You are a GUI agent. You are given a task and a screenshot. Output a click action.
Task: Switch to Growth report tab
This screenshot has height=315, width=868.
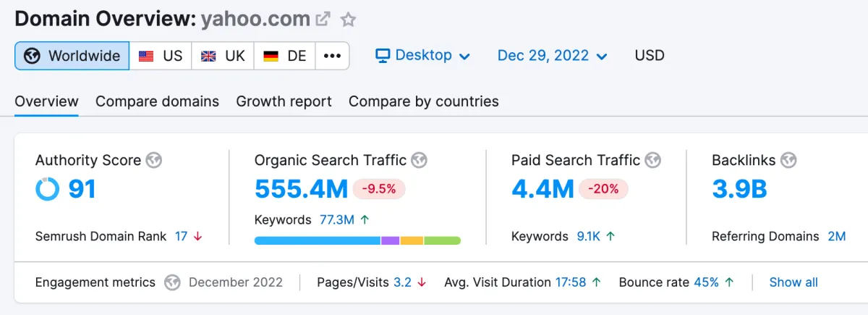point(284,101)
